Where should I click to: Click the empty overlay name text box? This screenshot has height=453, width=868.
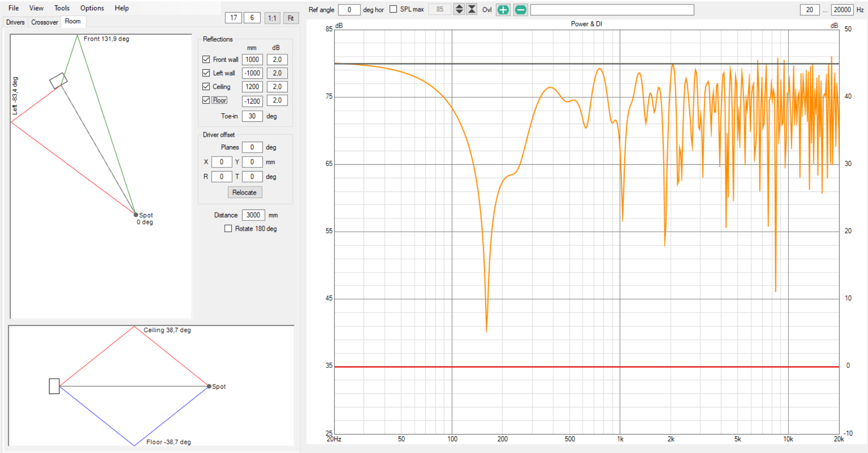pos(612,10)
